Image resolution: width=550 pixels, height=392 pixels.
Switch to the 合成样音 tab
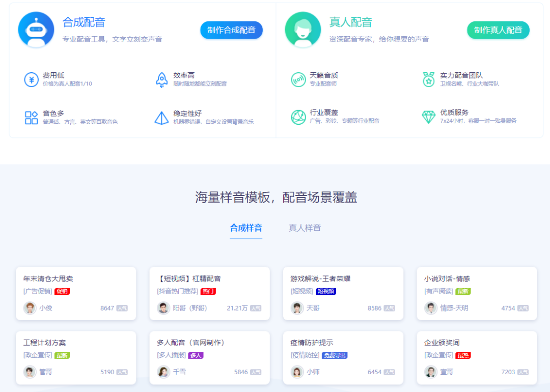tap(246, 228)
